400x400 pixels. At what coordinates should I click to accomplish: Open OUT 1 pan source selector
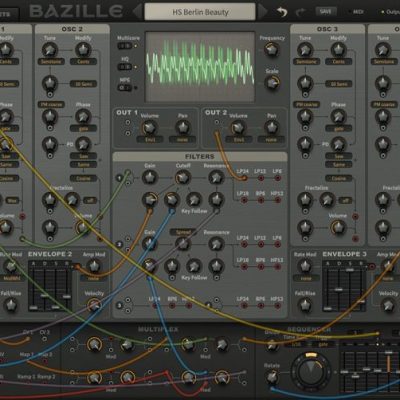pyautogui.click(x=182, y=140)
